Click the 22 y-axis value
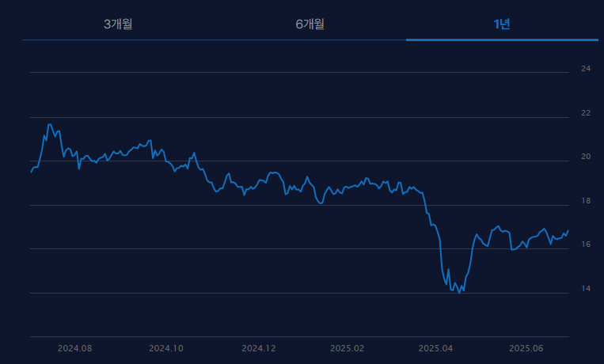This screenshot has width=604, height=364. [x=586, y=113]
